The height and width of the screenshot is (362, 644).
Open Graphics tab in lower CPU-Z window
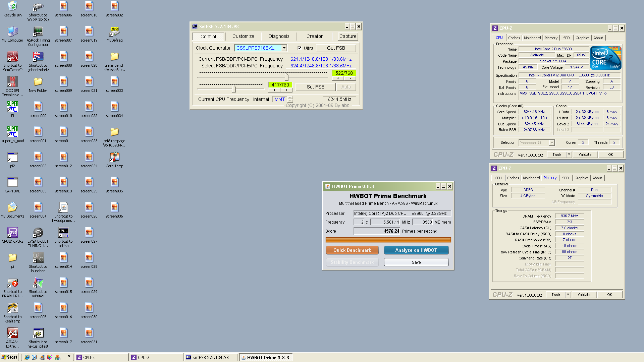[x=581, y=178]
